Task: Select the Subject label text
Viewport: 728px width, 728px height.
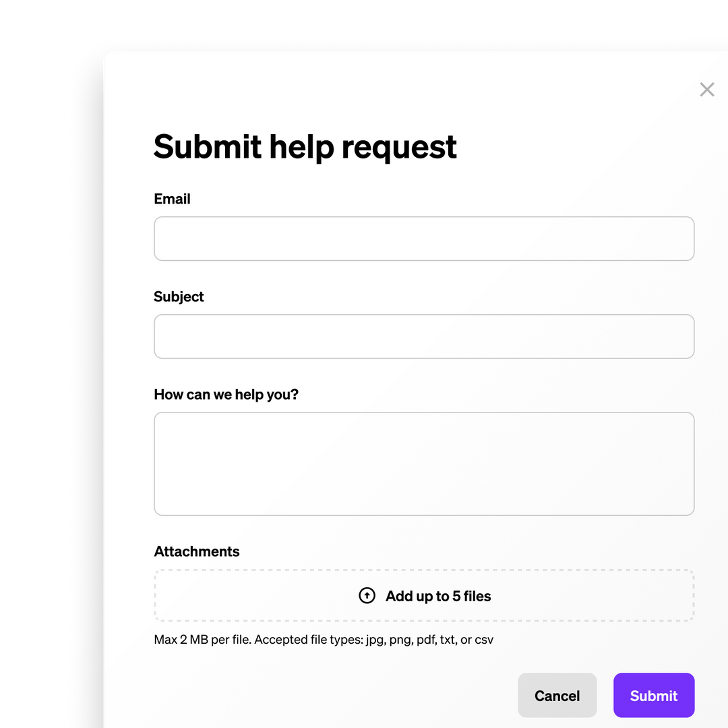Action: [179, 297]
